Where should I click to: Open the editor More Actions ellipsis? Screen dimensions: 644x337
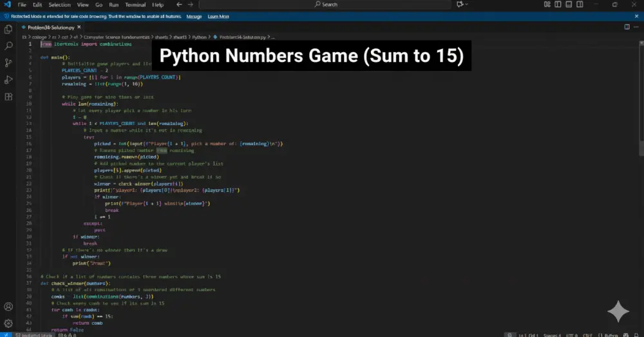[x=636, y=27]
